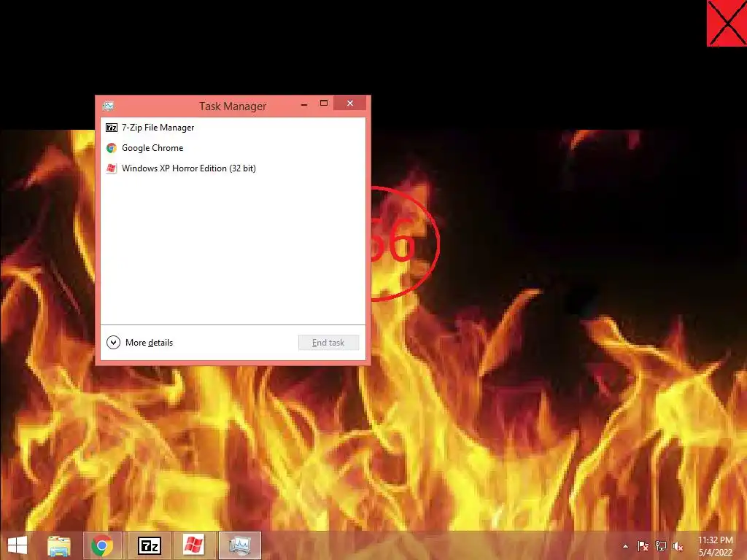Open File Explorer from the taskbar
Viewport: 747px width, 560px height.
[x=59, y=545]
